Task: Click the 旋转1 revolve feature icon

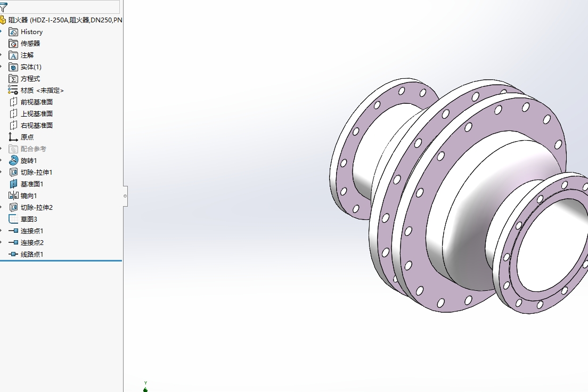Action: coord(13,160)
